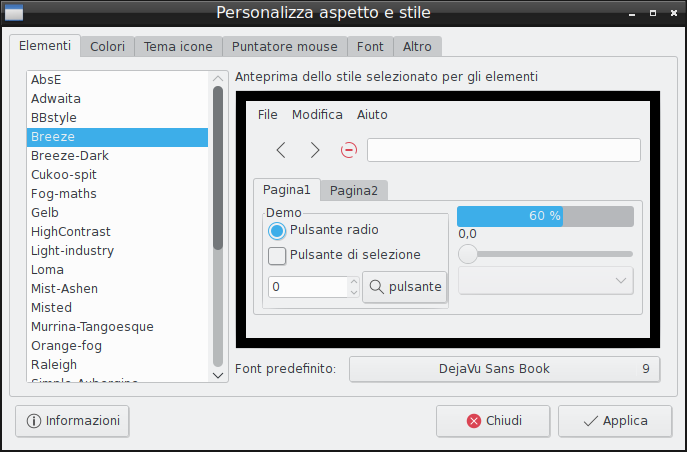Open window menu icon in title bar
This screenshot has width=687, height=452.
pyautogui.click(x=14, y=13)
